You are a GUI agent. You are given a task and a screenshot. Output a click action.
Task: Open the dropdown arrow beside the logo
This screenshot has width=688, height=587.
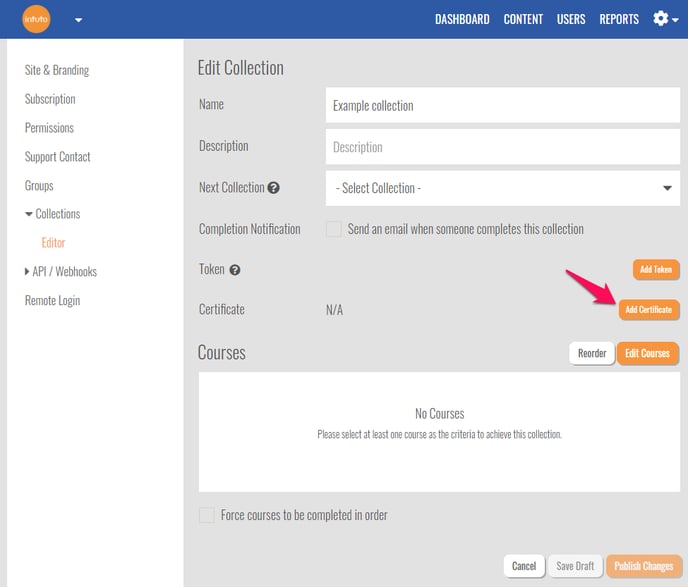point(79,20)
